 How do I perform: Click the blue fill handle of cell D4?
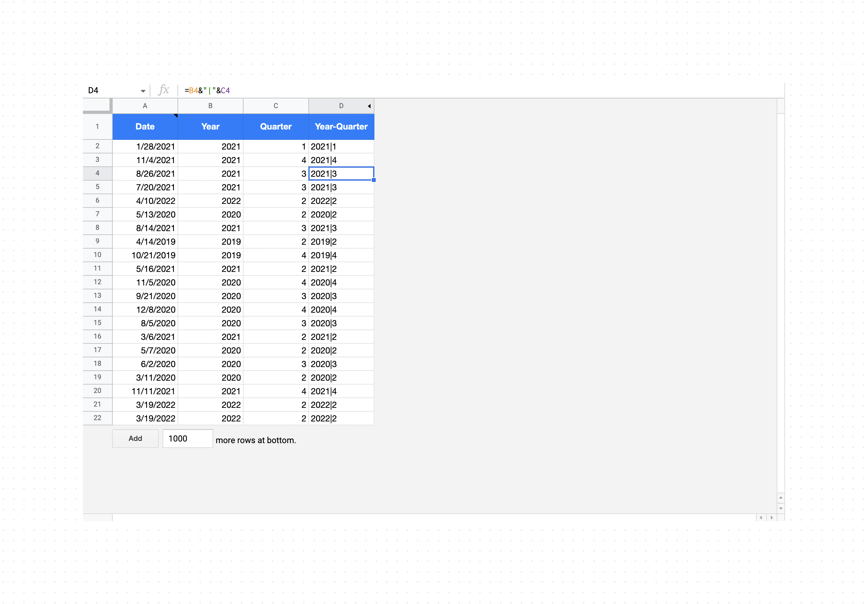tap(373, 180)
